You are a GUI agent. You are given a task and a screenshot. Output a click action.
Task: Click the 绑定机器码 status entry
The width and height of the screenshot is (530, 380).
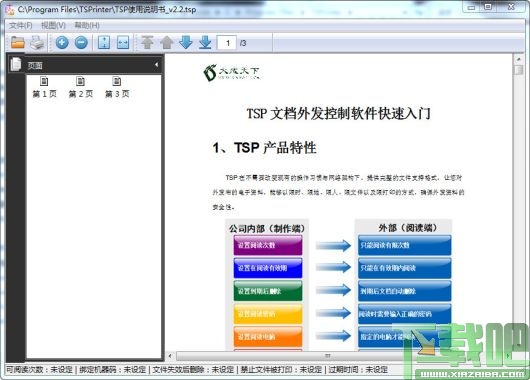(x=113, y=370)
